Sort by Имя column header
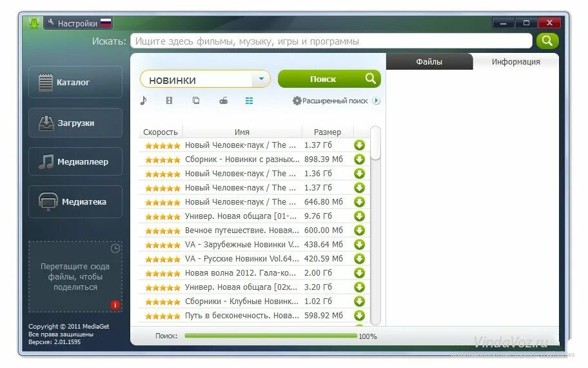Screen dimensions: 588x368 click(x=242, y=132)
